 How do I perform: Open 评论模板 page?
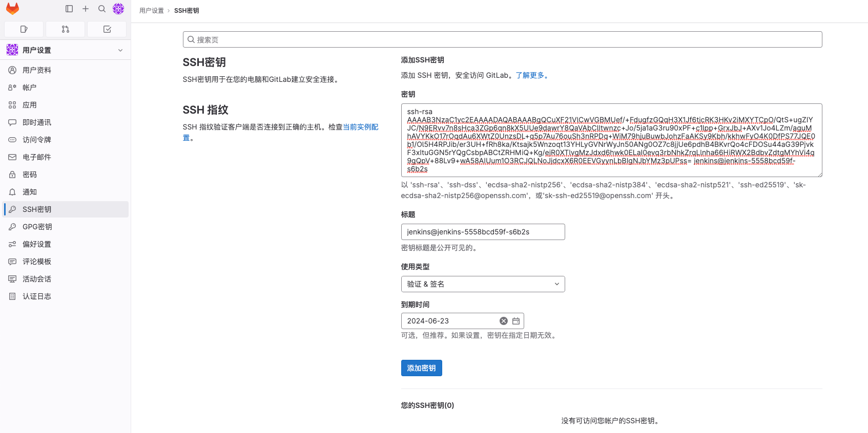click(x=66, y=262)
